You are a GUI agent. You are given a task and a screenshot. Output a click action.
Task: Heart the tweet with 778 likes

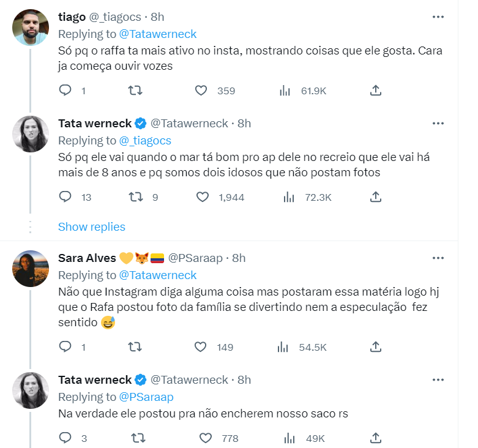click(x=205, y=438)
